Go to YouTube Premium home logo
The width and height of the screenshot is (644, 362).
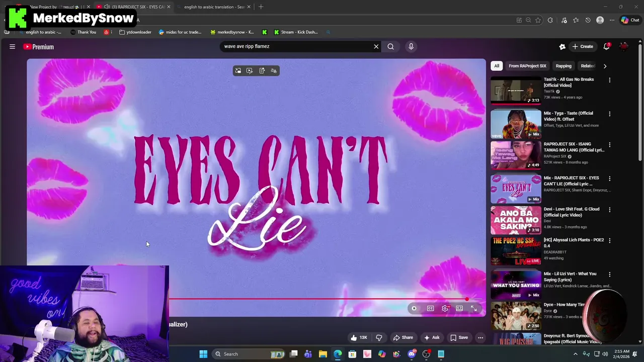tap(38, 47)
